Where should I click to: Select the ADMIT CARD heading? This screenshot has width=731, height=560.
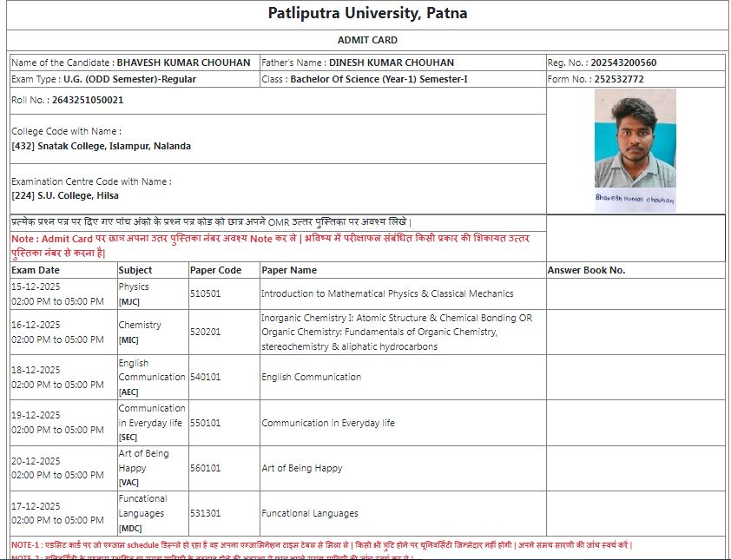coord(367,40)
